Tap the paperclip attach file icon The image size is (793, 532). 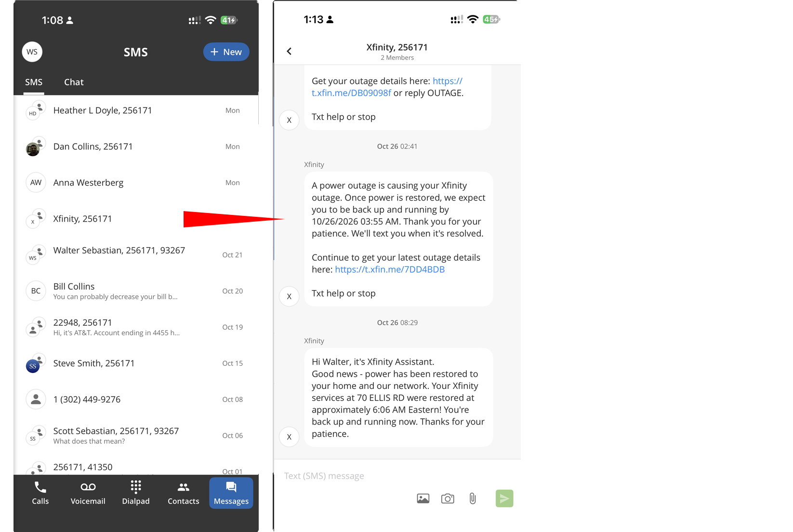pos(473,499)
